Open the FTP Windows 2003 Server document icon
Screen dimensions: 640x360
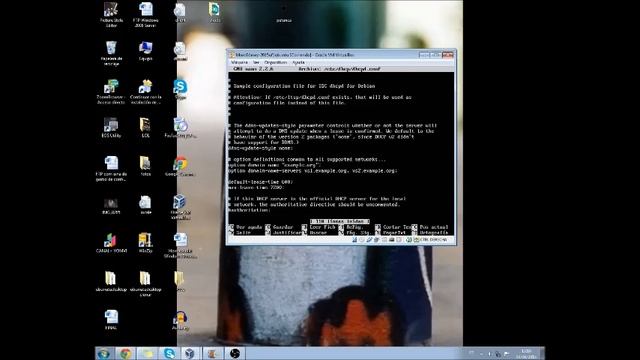(x=145, y=15)
